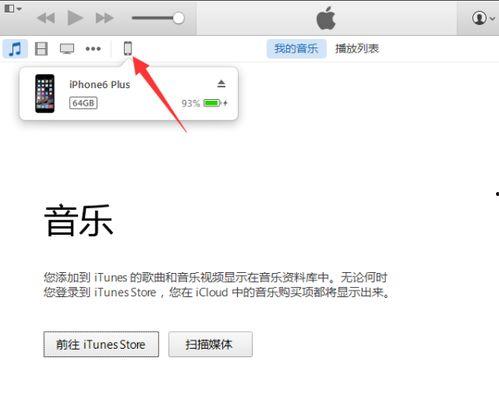Switch to the 我的音乐 tab
Viewport: 499px width, 397px height.
(296, 49)
